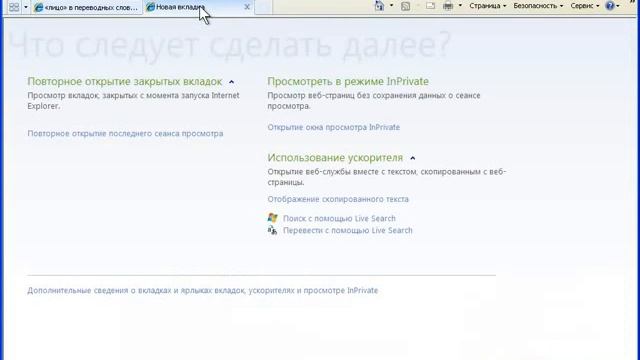This screenshot has width=640, height=360.
Task: Collapse the Повторное открытие закрытых вкладок section arrow
Action: [x=231, y=82]
